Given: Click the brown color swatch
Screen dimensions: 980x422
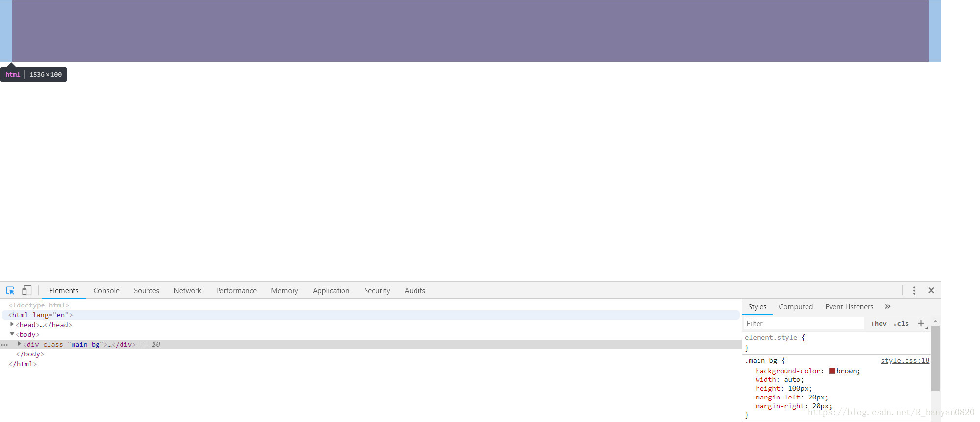Looking at the screenshot, I should tap(832, 371).
